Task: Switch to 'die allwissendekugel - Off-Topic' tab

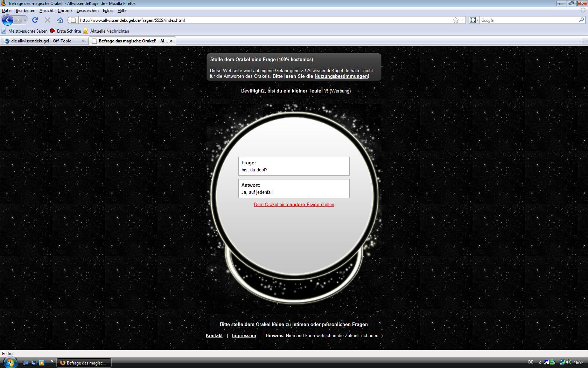Action: point(41,41)
